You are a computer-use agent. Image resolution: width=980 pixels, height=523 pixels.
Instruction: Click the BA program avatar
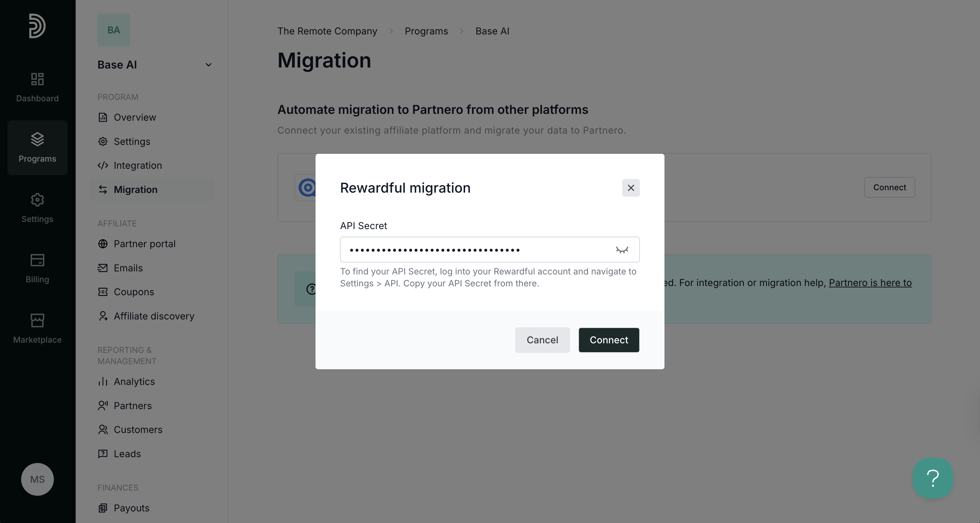[x=113, y=30]
